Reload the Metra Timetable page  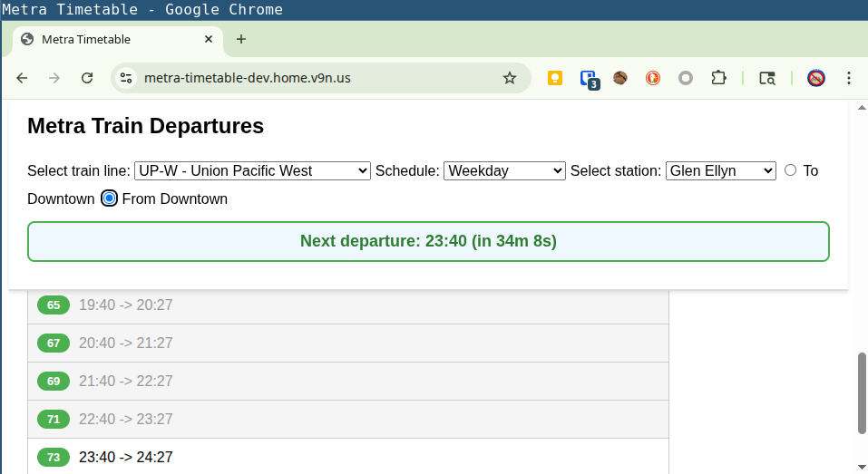pyautogui.click(x=87, y=78)
